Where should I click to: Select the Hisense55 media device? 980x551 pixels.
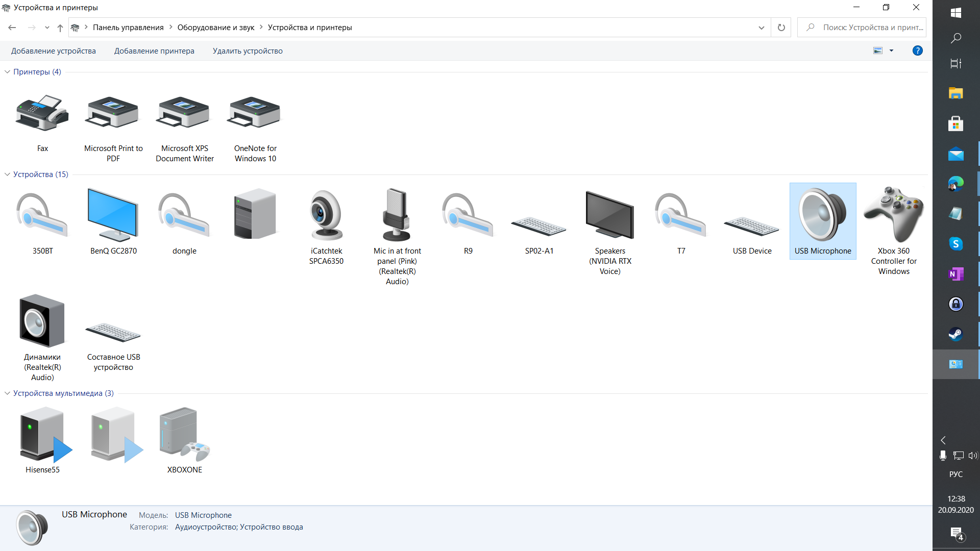tap(42, 435)
